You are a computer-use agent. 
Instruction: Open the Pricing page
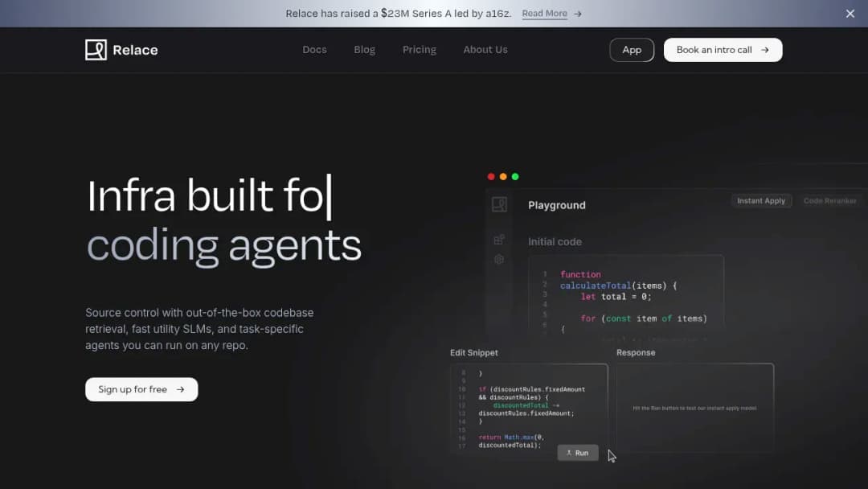pos(420,50)
